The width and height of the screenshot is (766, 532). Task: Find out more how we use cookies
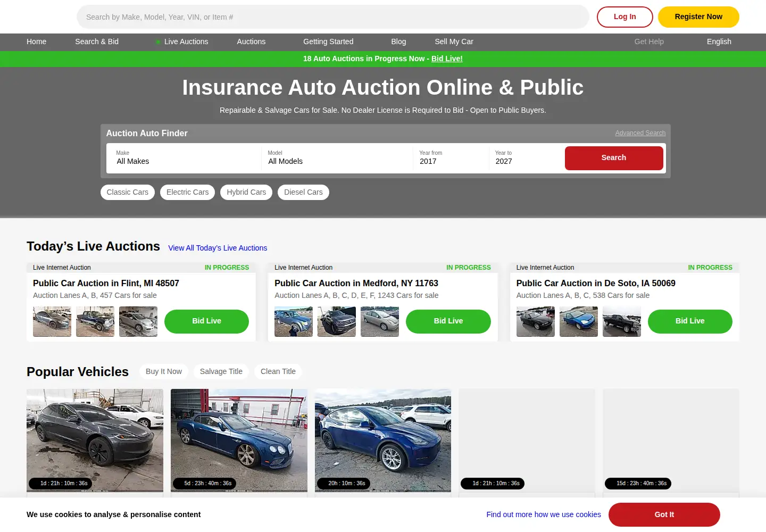tap(544, 514)
